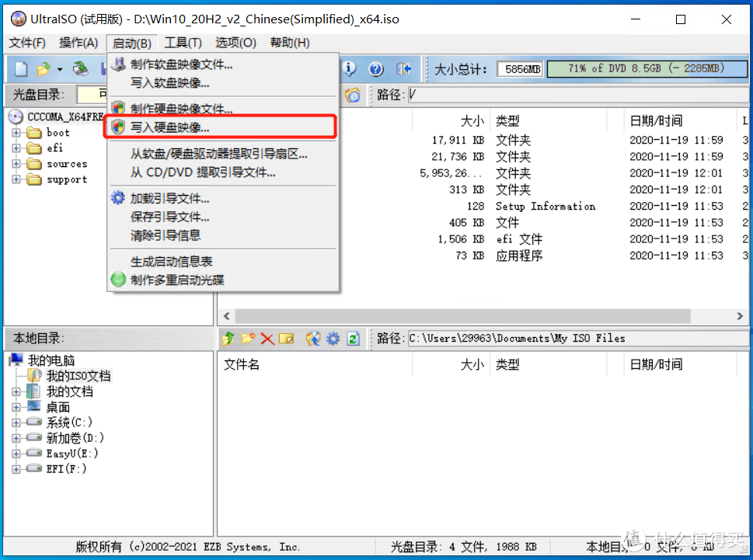753x560 pixels.
Task: Choose 从 CD/DVD 提取引导文件...
Action: tap(223, 172)
